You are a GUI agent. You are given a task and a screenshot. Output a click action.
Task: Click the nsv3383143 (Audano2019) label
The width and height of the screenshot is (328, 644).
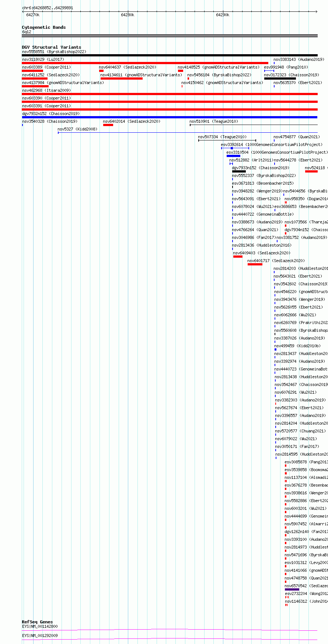click(x=299, y=60)
